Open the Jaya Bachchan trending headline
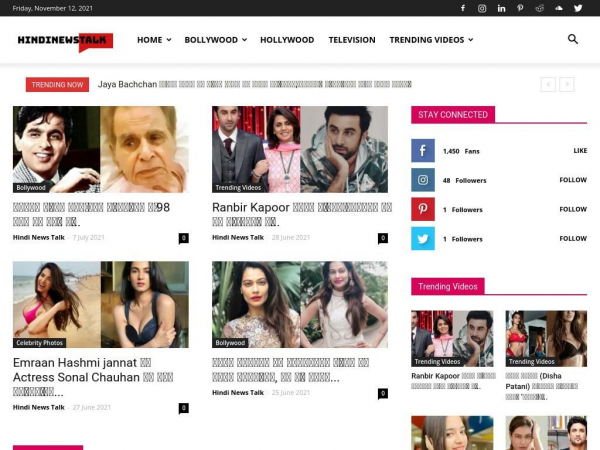Image resolution: width=600 pixels, height=450 pixels. coord(254,84)
